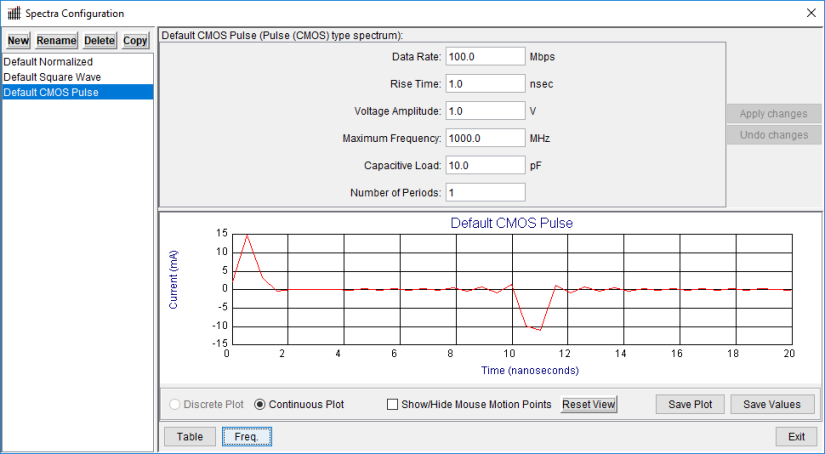
Task: Click the Voltage Amplitude label
Action: click(x=398, y=112)
